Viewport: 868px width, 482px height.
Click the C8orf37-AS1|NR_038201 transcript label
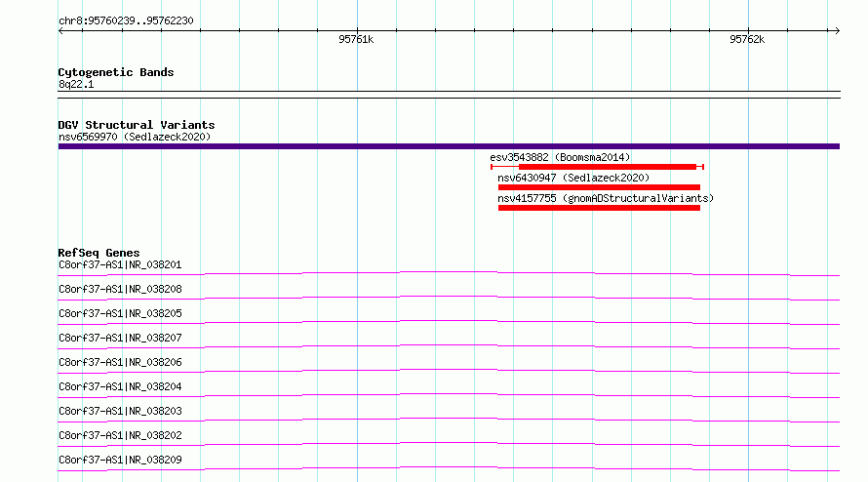coord(120,264)
